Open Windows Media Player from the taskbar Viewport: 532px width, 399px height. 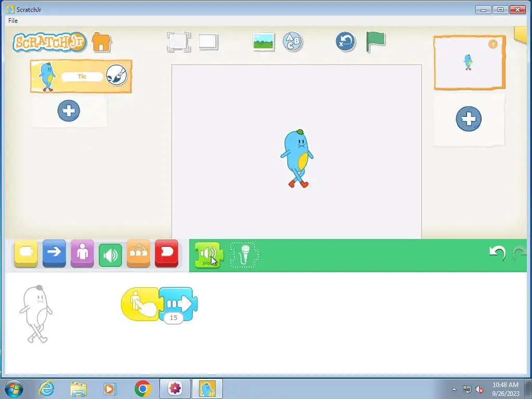(x=110, y=389)
